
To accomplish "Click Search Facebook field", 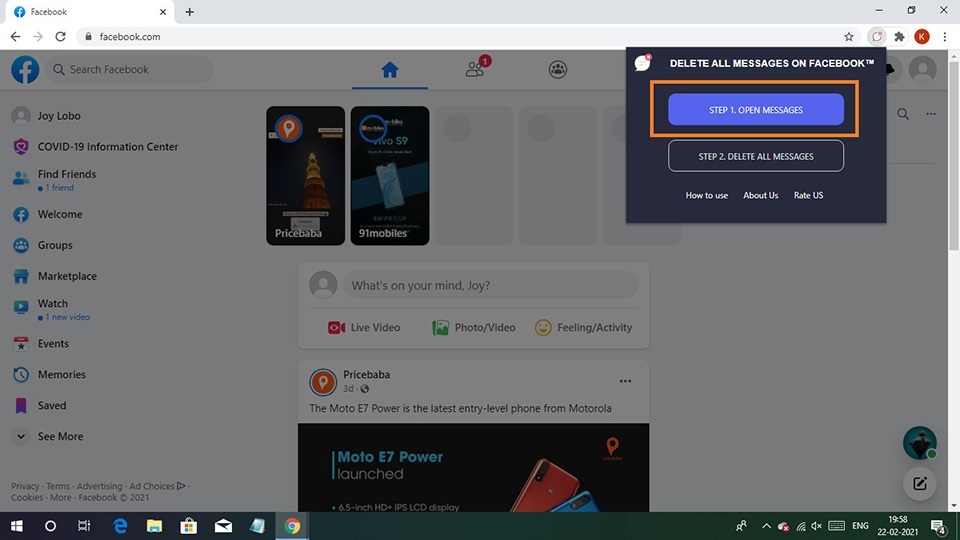I will (x=129, y=69).
